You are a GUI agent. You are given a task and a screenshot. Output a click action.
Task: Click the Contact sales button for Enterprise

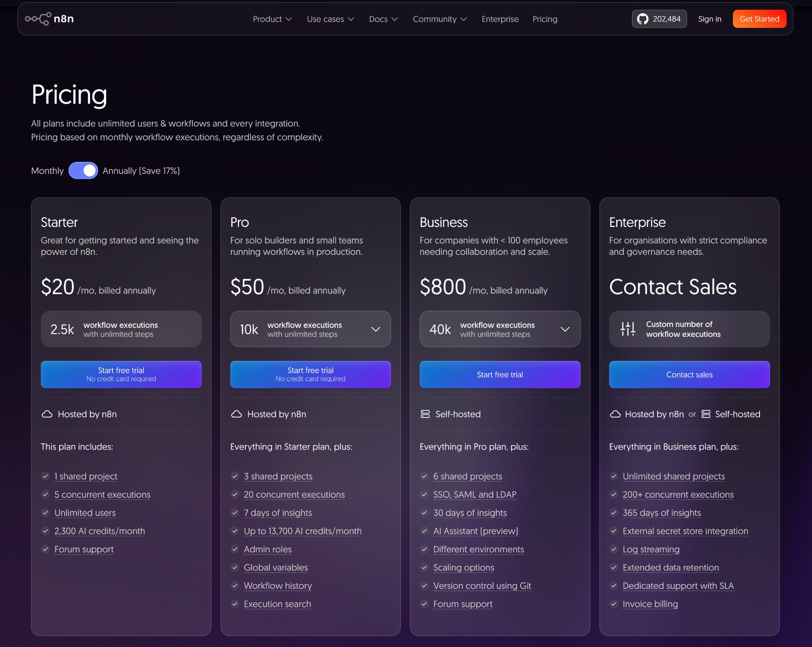(x=689, y=374)
